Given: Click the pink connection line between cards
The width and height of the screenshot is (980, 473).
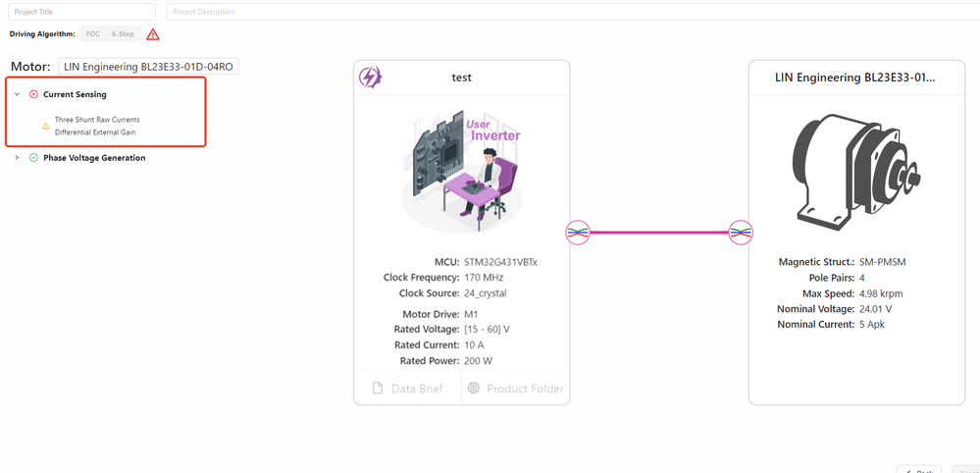Looking at the screenshot, I should click(x=659, y=233).
